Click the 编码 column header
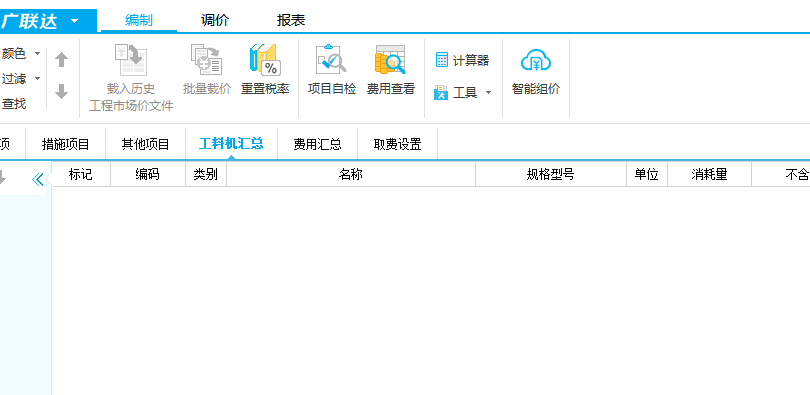The height and width of the screenshot is (395, 810). [x=148, y=175]
